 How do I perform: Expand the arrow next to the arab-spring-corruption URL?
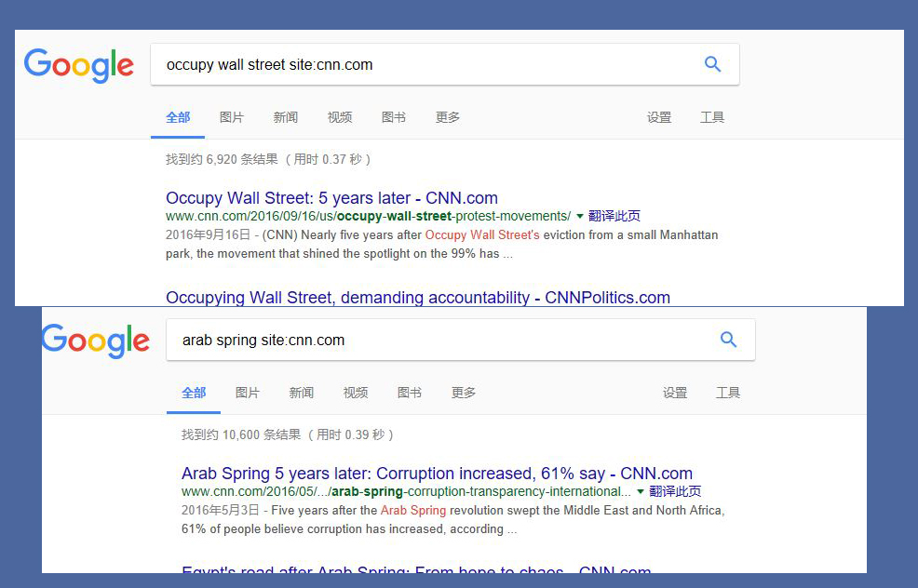(x=641, y=491)
